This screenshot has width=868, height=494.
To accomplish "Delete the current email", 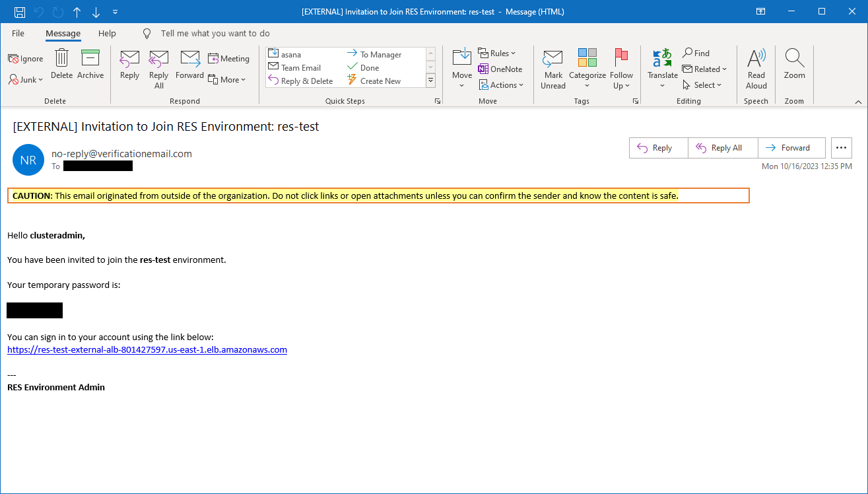I will pyautogui.click(x=61, y=65).
